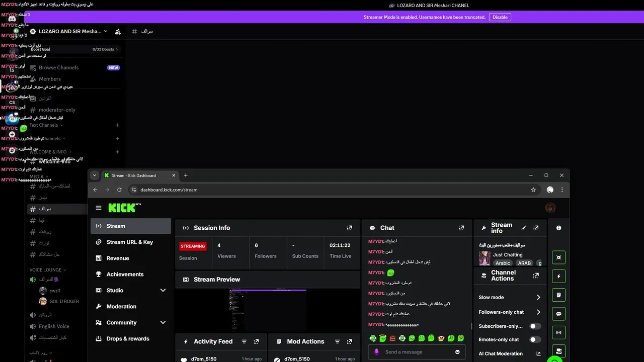Select Stream - Kick Dashboard browser tab
Screen dimensions: 644x362
tap(140, 175)
